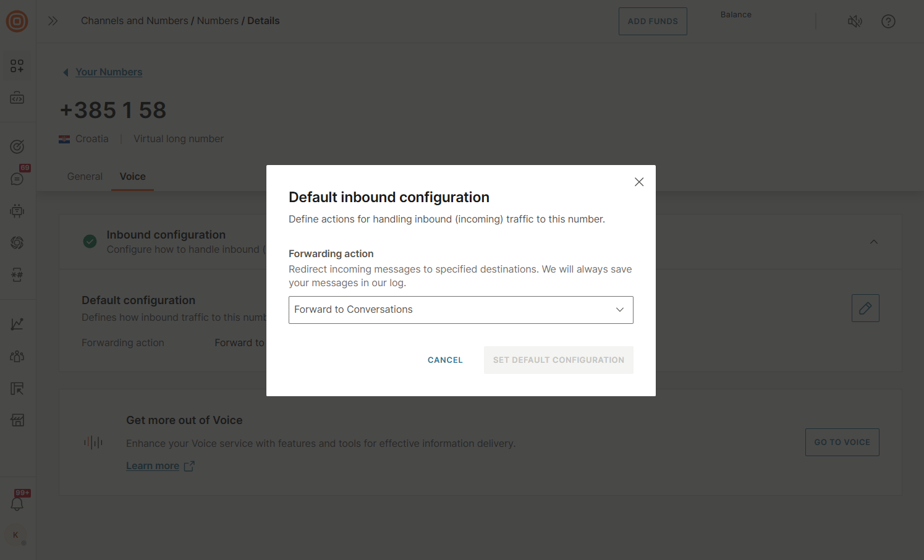The height and width of the screenshot is (560, 924).
Task: Open the help question mark icon
Action: [888, 22]
